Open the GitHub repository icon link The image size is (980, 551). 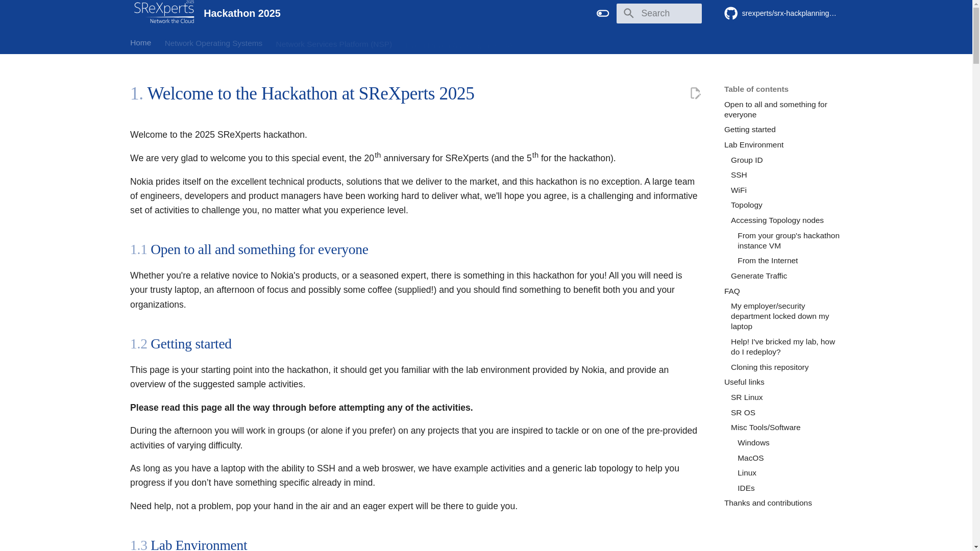(x=731, y=13)
